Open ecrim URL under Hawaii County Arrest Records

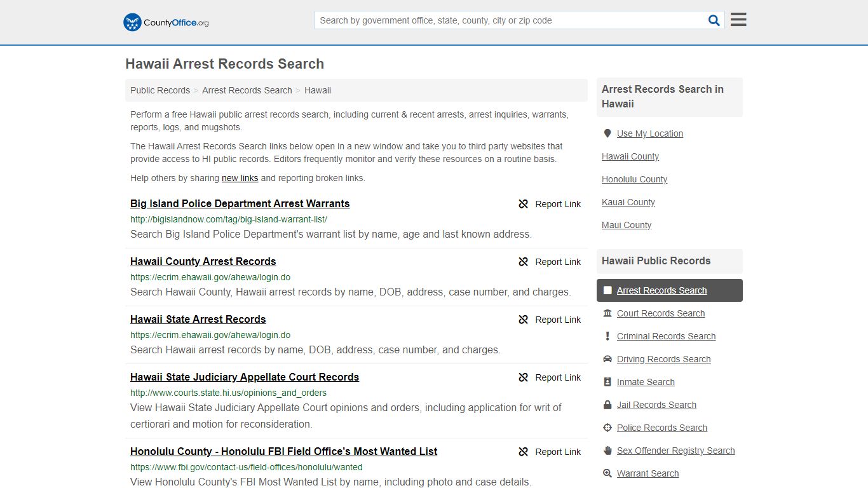tap(210, 277)
